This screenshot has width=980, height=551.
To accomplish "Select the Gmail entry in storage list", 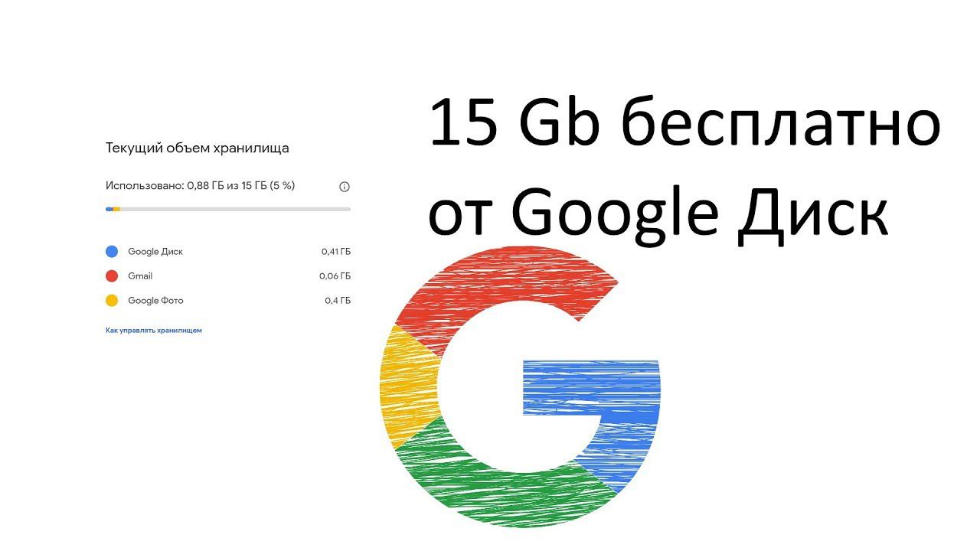I will coord(140,276).
